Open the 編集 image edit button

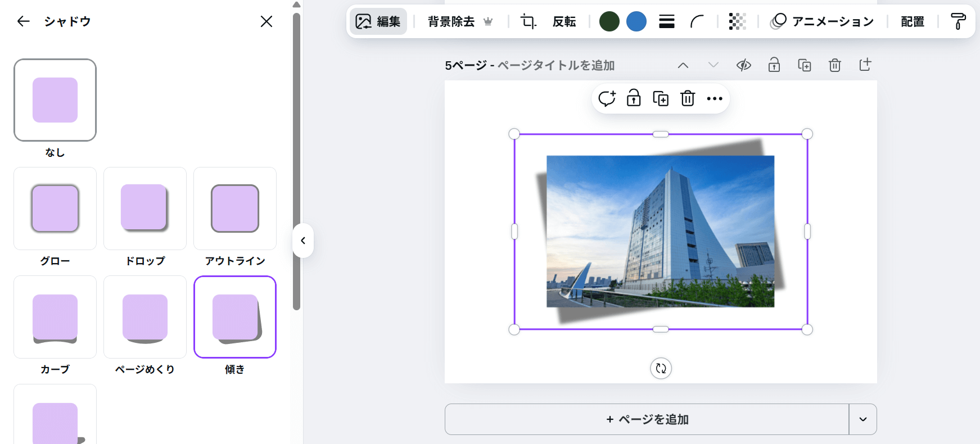coord(378,21)
